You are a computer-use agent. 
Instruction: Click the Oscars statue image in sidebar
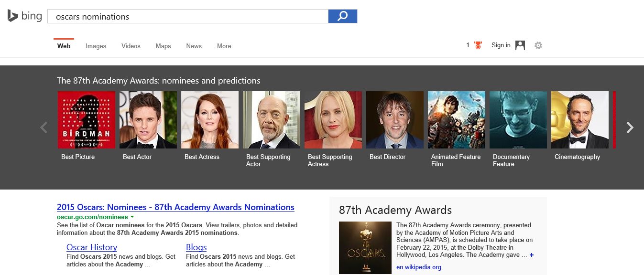(365, 248)
